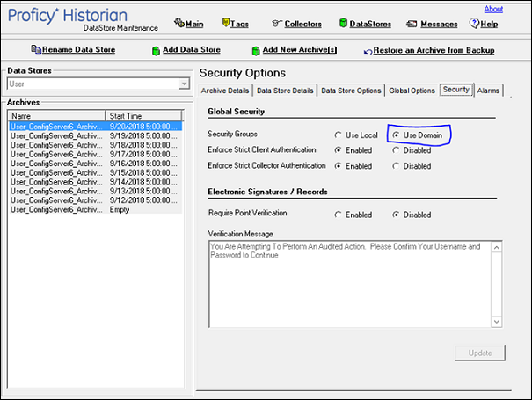
Task: Select the Security tab
Action: tap(456, 90)
